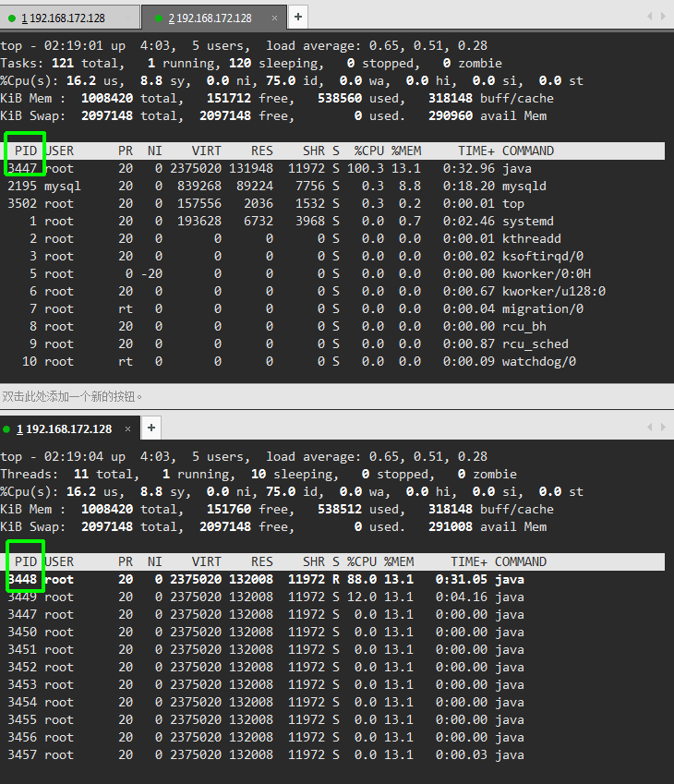
Task: Click the rcu_bh command name
Action: click(x=524, y=327)
